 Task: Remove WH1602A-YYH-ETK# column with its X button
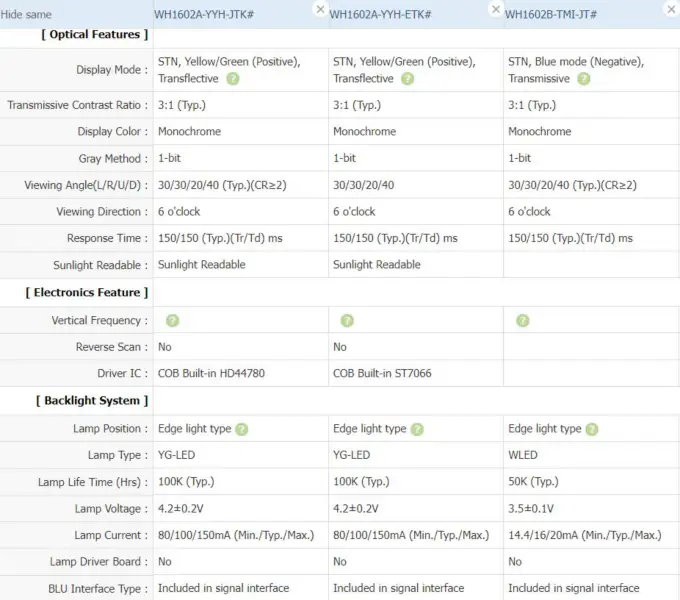496,9
